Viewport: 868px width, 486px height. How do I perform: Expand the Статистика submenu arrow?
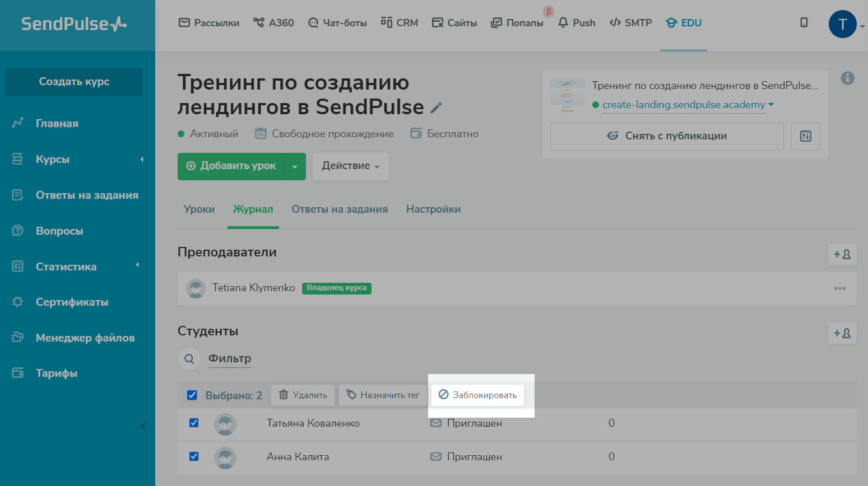pyautogui.click(x=137, y=265)
